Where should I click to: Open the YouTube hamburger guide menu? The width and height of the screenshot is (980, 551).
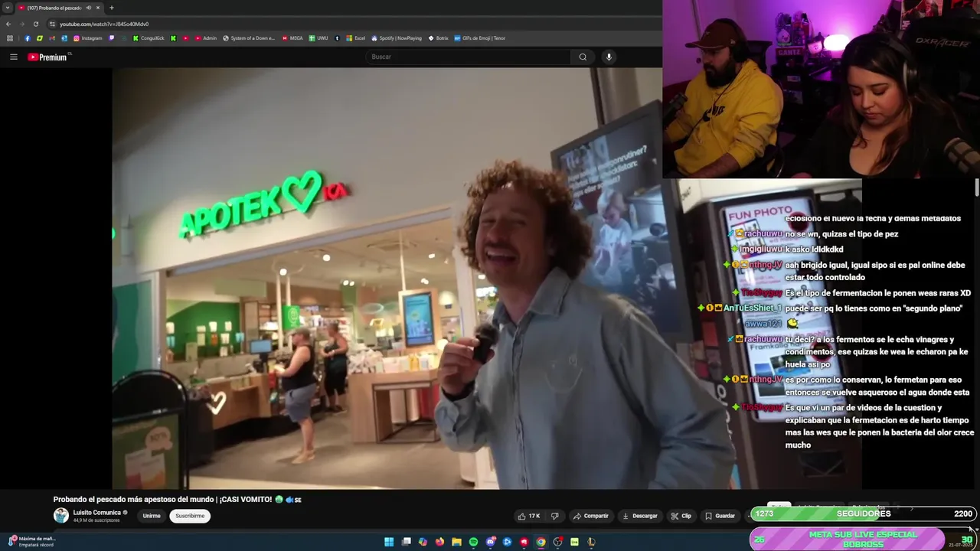tap(13, 57)
